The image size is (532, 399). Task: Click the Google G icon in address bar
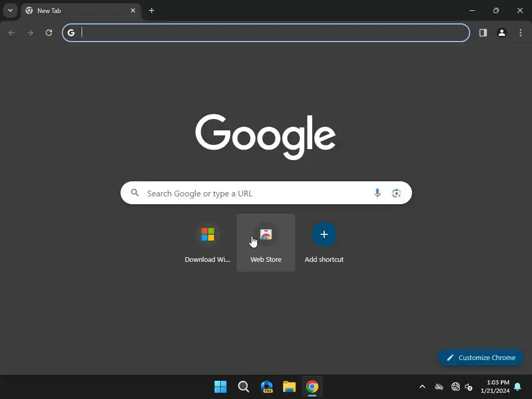(x=71, y=33)
